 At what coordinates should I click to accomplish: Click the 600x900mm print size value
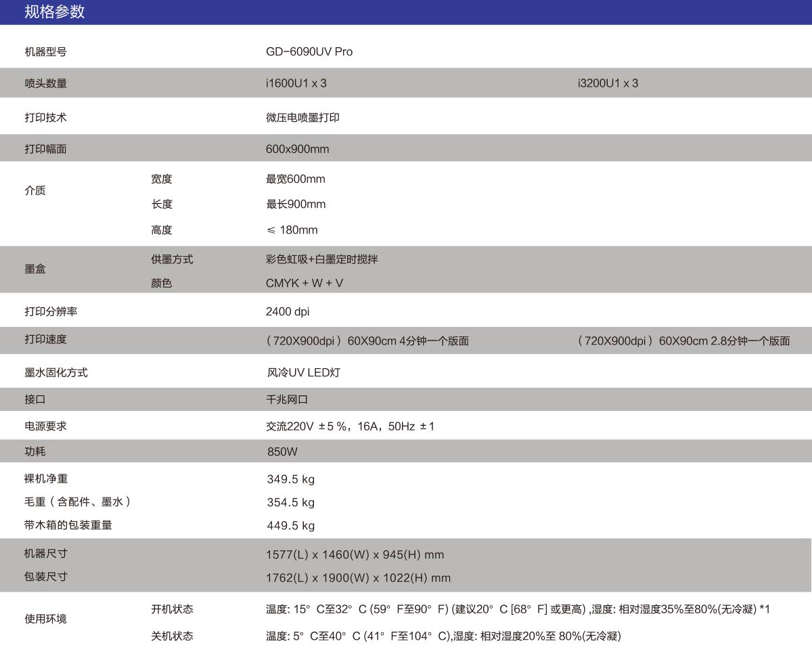click(297, 149)
